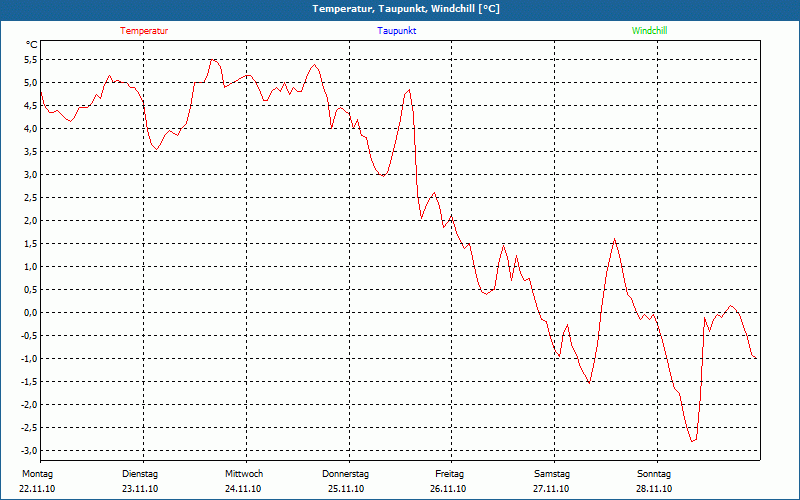Click the date 26.11.10
Image resolution: width=800 pixels, height=500 pixels.
tap(448, 489)
